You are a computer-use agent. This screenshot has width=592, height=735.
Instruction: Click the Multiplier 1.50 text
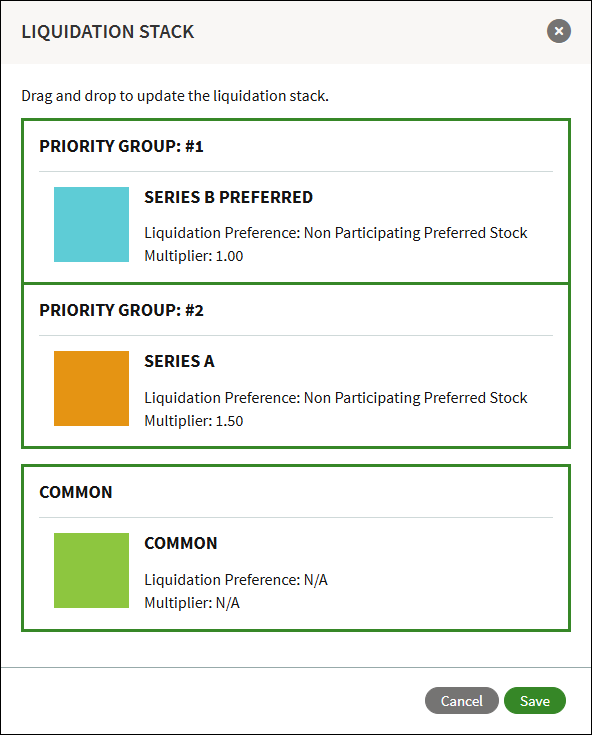point(194,421)
